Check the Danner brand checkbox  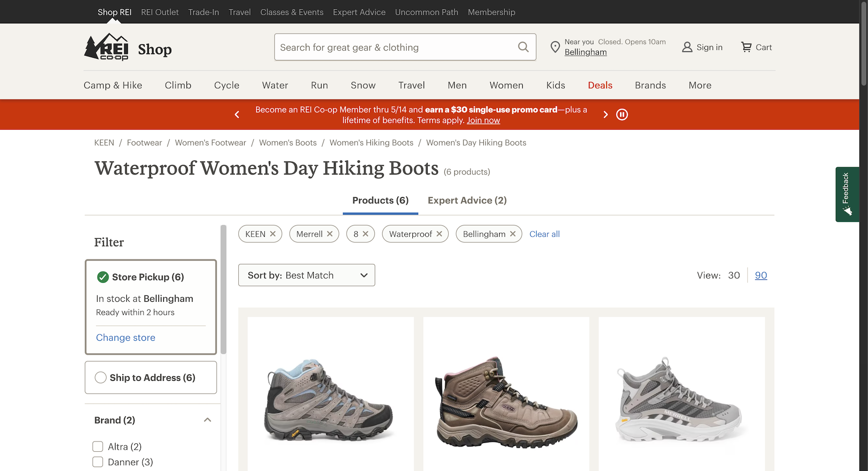(98, 462)
